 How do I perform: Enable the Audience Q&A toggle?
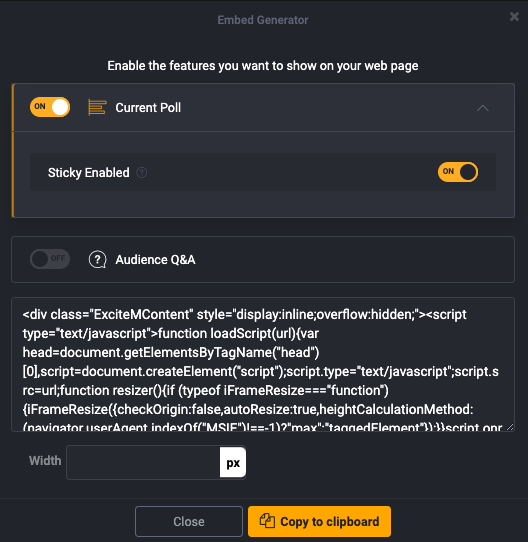[x=50, y=259]
